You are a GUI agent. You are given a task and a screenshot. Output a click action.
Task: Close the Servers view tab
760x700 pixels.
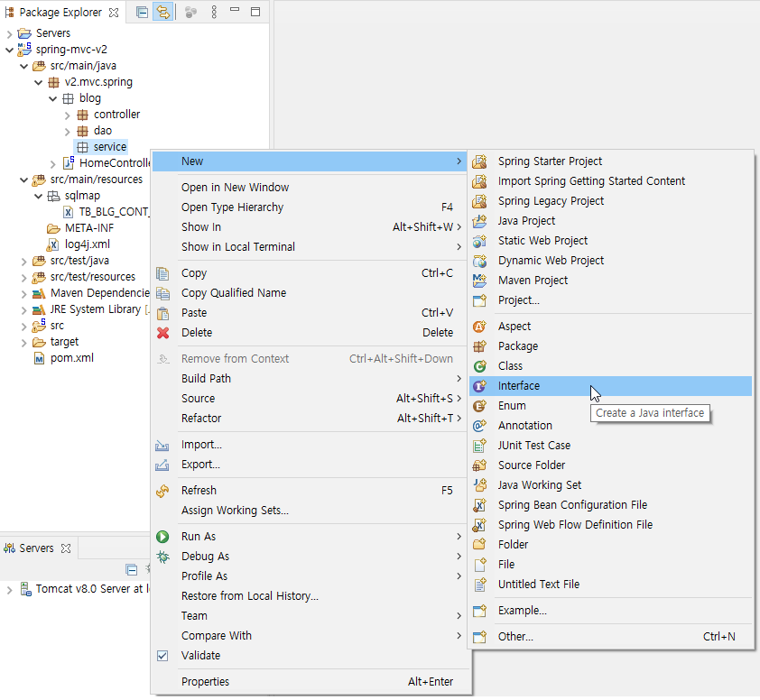tap(66, 548)
